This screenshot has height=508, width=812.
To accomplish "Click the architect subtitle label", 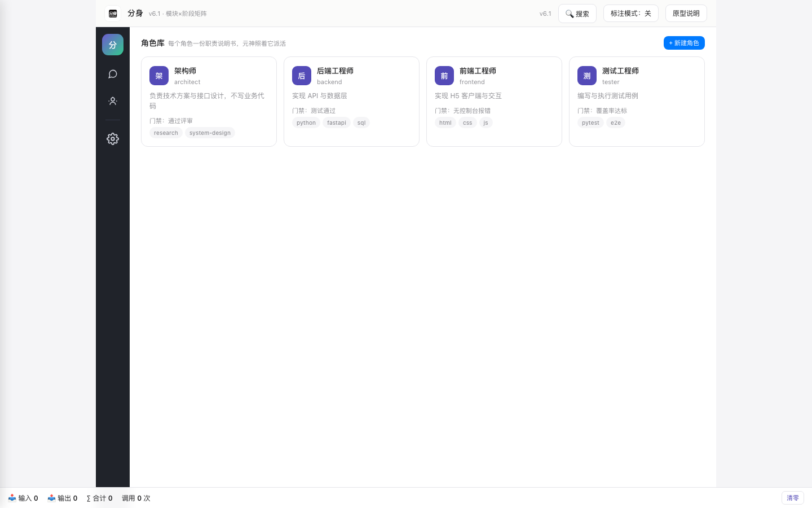I will [x=187, y=82].
